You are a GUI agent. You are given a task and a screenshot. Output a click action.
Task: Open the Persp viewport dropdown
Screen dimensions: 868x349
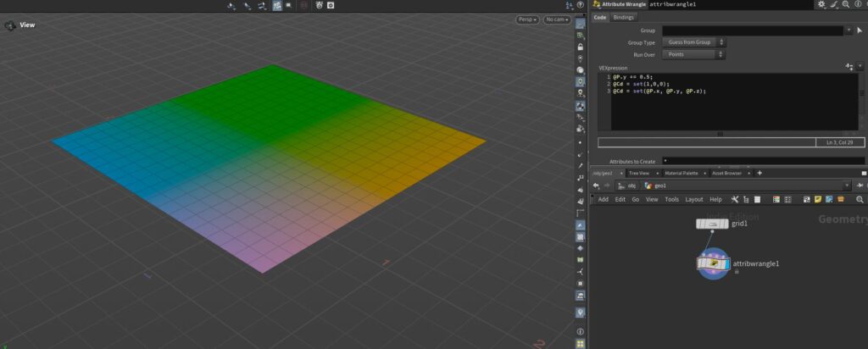pos(527,19)
